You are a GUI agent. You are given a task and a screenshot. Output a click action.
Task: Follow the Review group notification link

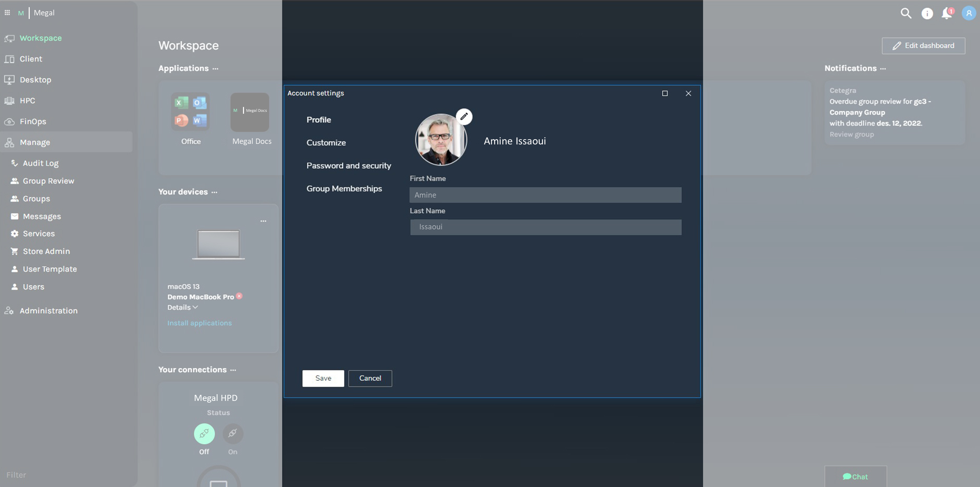tap(851, 134)
